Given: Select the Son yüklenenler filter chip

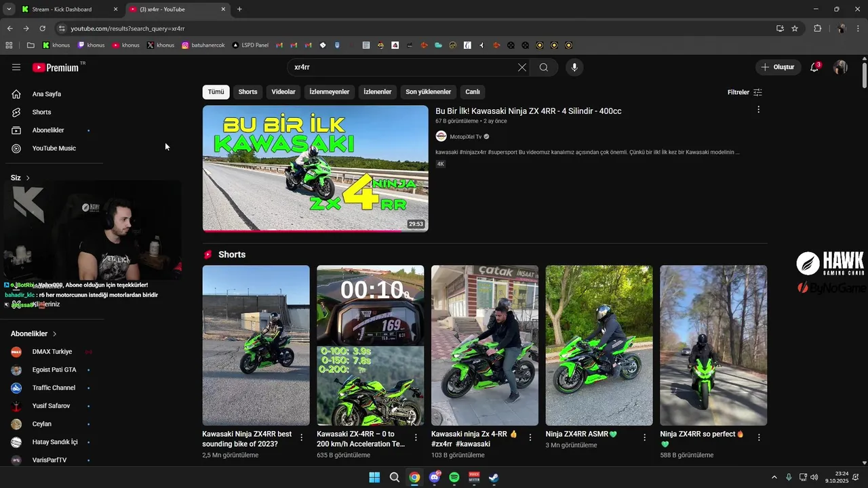Looking at the screenshot, I should click(429, 92).
